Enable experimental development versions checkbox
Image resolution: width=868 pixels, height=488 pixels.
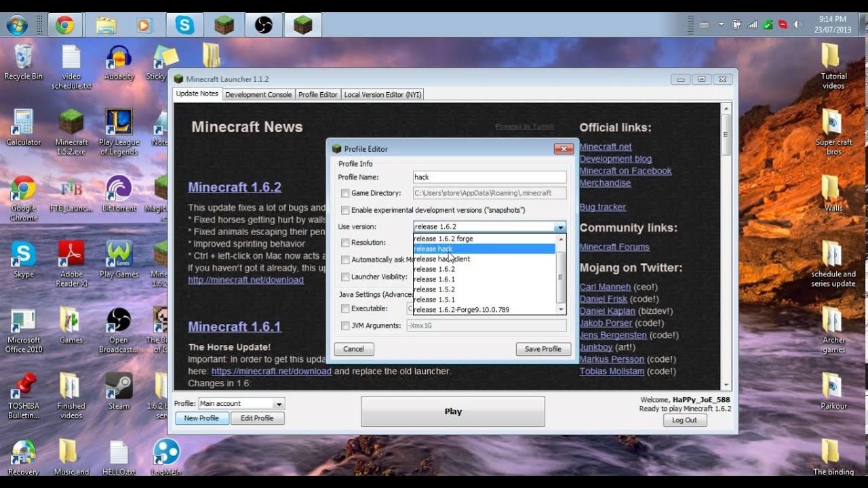[345, 210]
